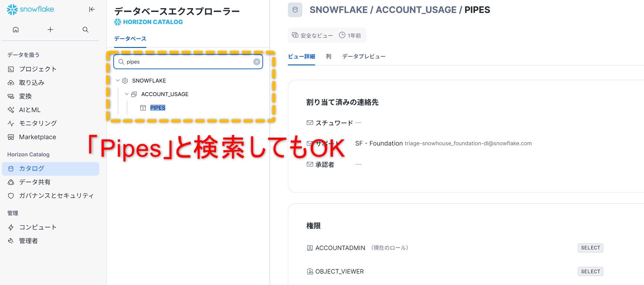
Task: Click SELECT badge for OBJECT_VIEWER
Action: 590,271
